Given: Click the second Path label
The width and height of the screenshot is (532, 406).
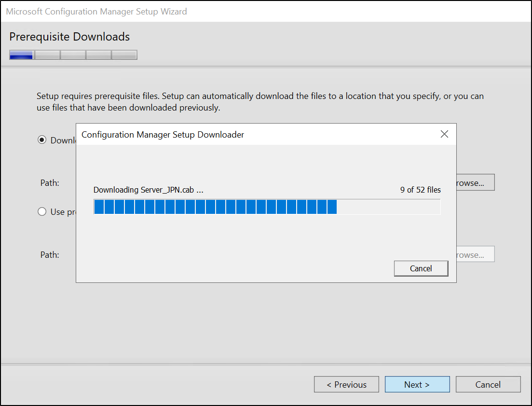Looking at the screenshot, I should click(50, 255).
